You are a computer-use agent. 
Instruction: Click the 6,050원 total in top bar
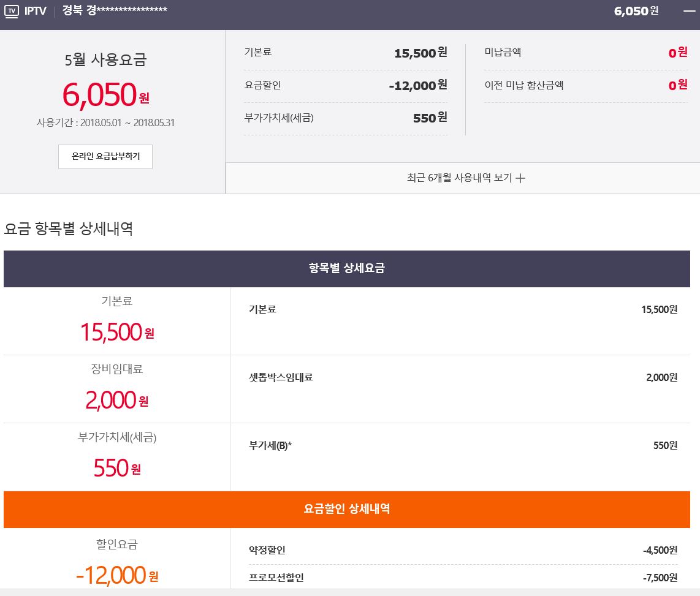(636, 10)
